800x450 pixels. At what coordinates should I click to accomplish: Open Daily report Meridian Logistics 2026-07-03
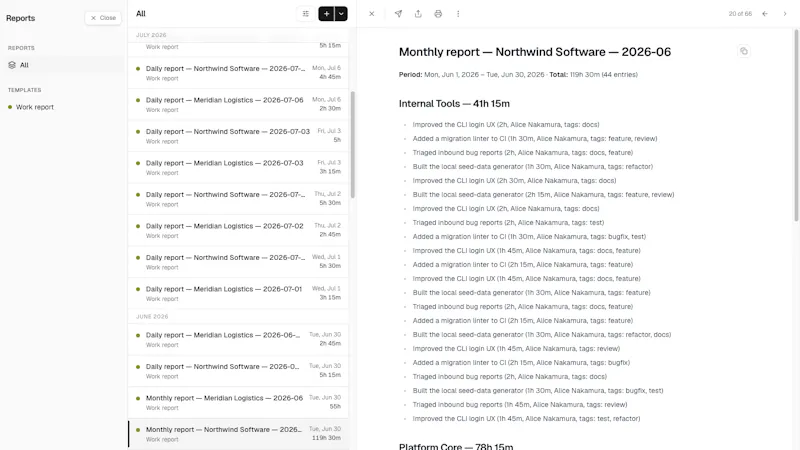coord(238,167)
